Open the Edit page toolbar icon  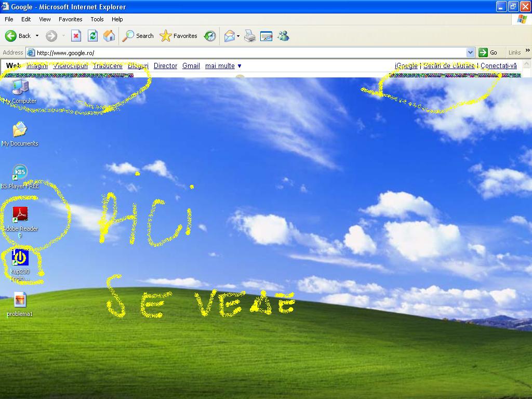click(x=266, y=36)
